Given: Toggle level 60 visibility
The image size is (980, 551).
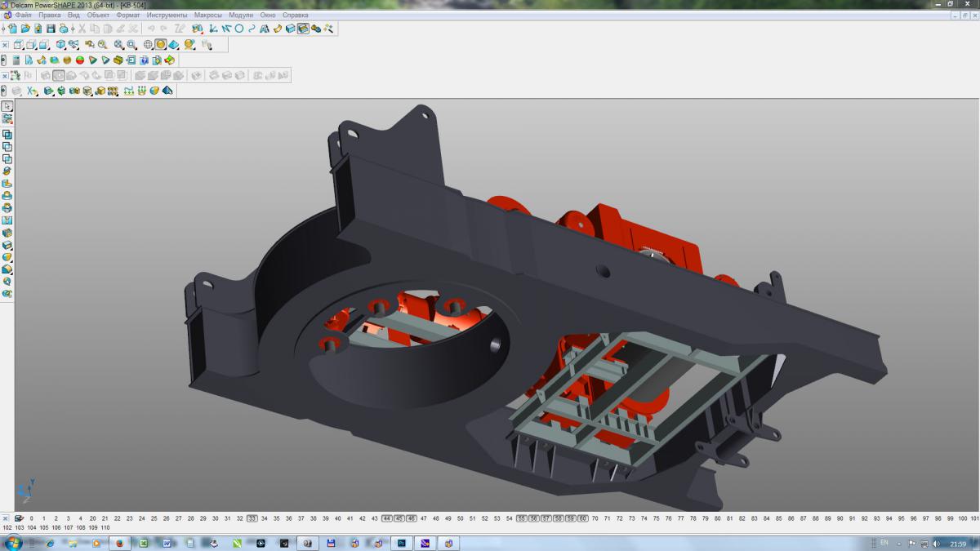Looking at the screenshot, I should click(583, 518).
